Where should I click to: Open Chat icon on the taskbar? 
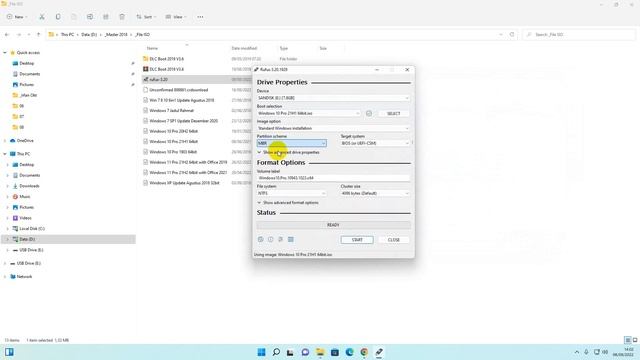click(305, 352)
